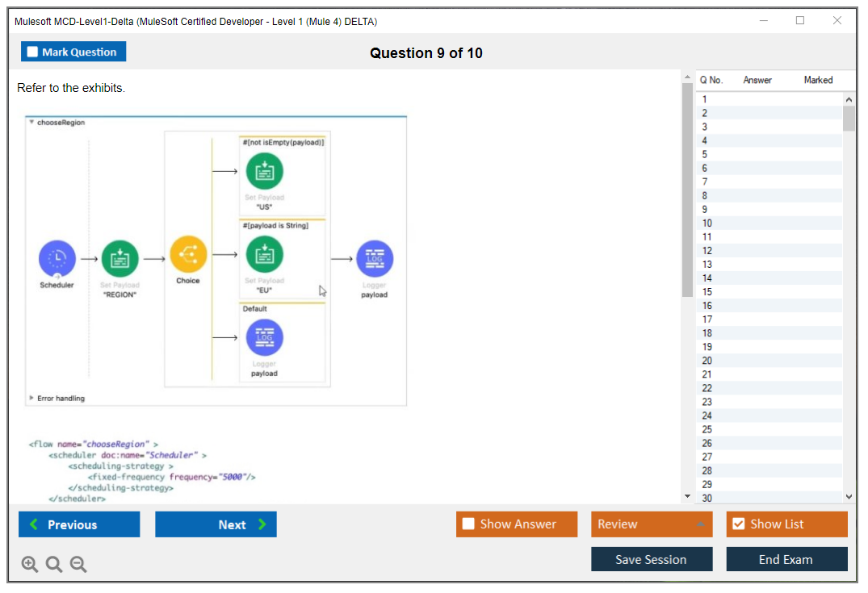The image size is (868, 593).
Task: Collapse the chooseRegion flow triangle
Action: tap(31, 123)
